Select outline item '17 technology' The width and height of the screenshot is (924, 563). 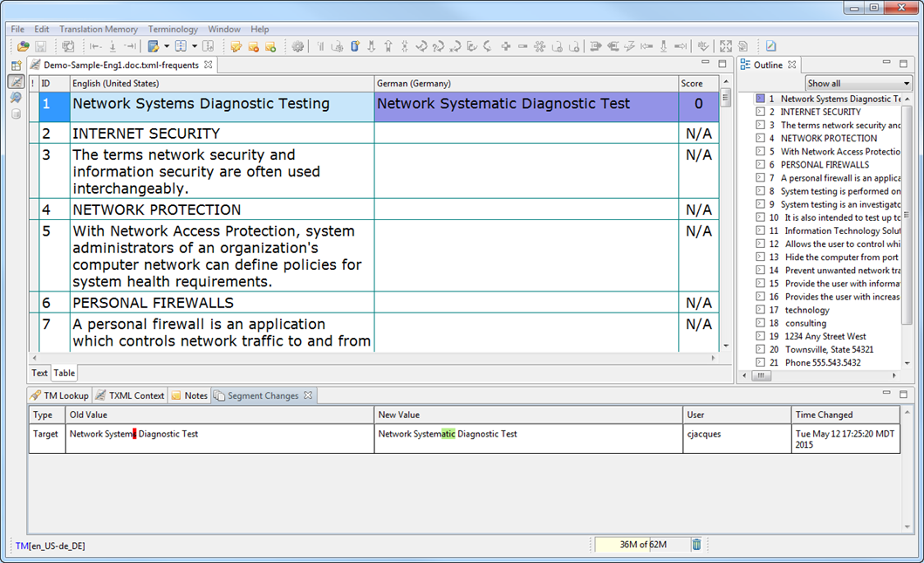click(x=798, y=310)
